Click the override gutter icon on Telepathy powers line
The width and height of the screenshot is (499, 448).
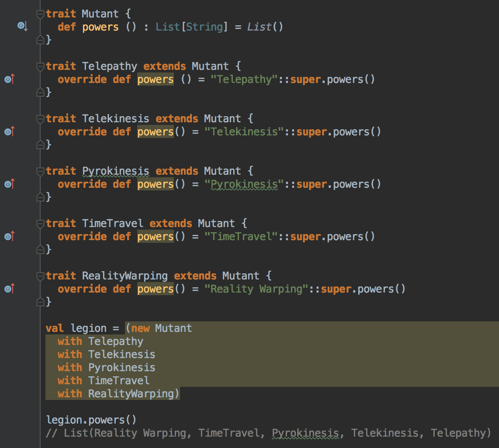[x=9, y=79]
